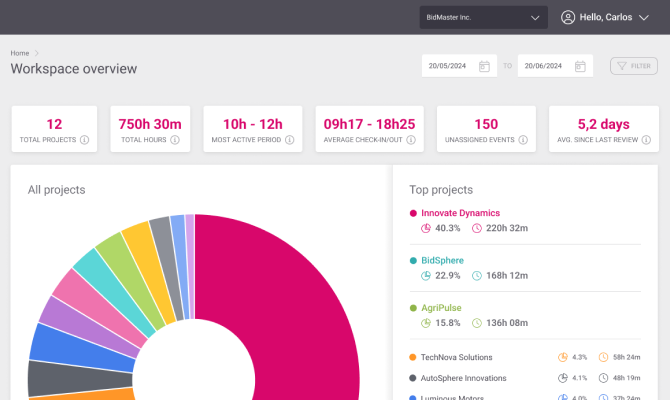
Task: Click the 150 unassigned events value
Action: coord(486,124)
